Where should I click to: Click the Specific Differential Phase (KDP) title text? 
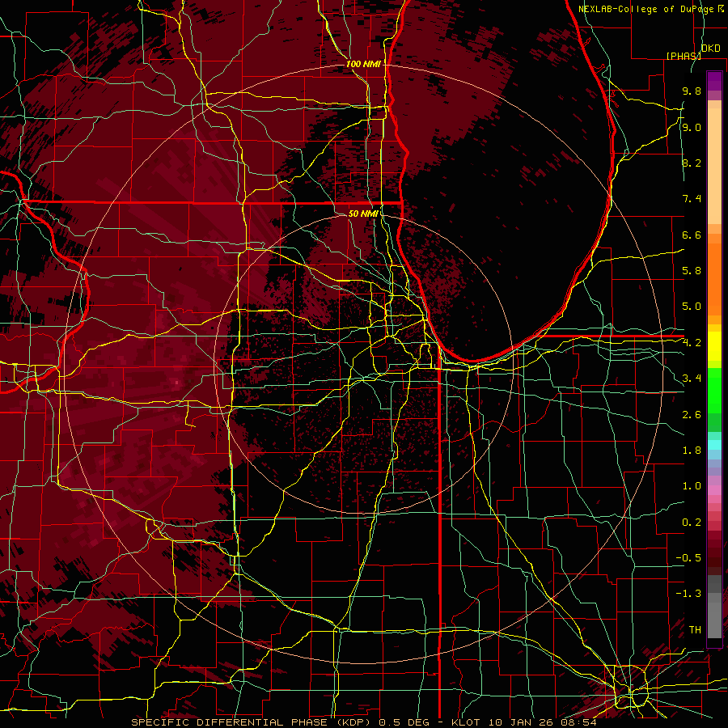coord(251,722)
